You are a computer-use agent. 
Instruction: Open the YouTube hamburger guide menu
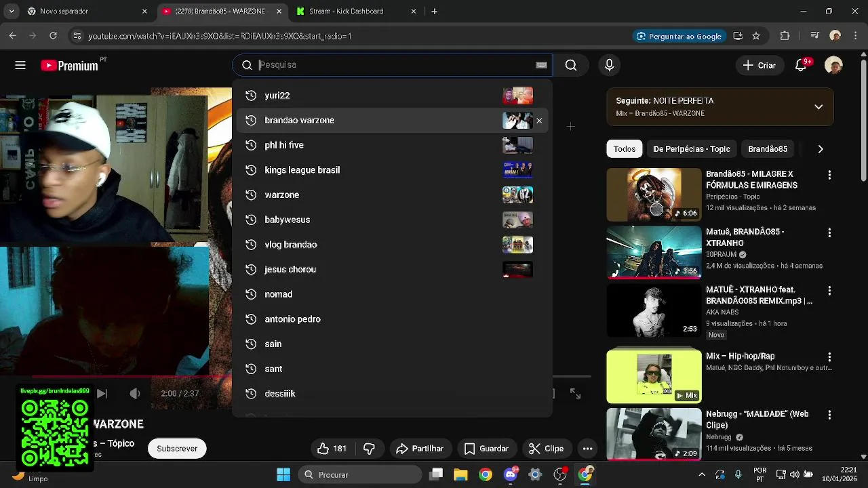pos(20,65)
